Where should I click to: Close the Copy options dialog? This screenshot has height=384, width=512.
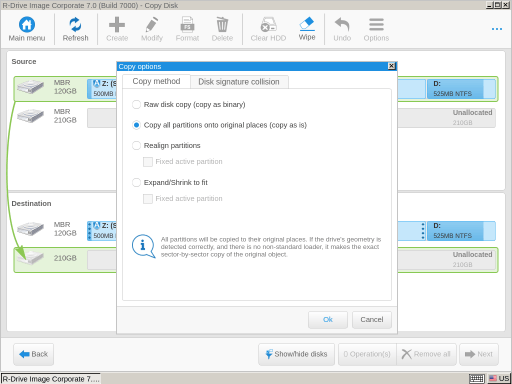[x=392, y=66]
